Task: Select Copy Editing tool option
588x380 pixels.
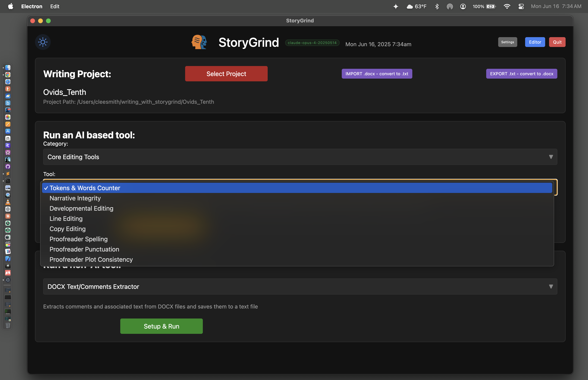Action: point(297,229)
